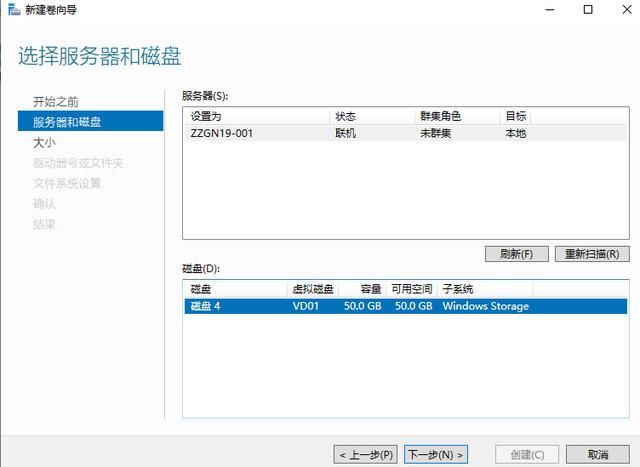The image size is (640, 467).
Task: Click 重新扫描(R) rescan button
Action: (x=592, y=254)
